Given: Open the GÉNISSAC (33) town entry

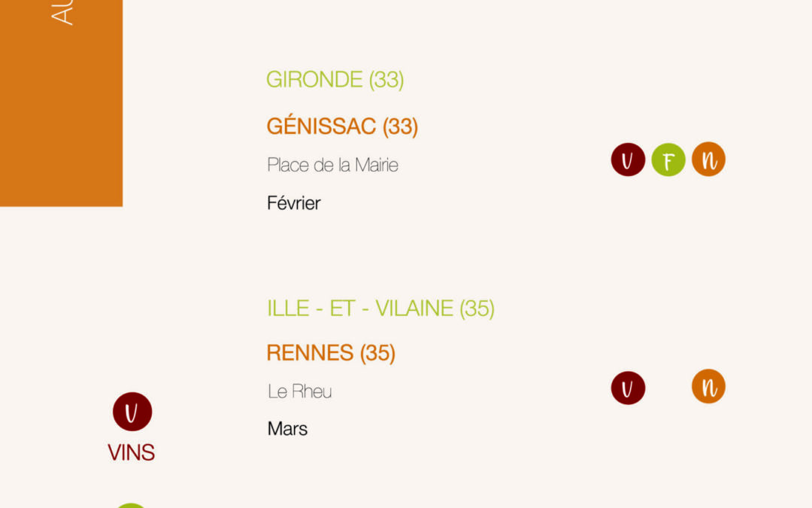Looking at the screenshot, I should click(x=342, y=126).
